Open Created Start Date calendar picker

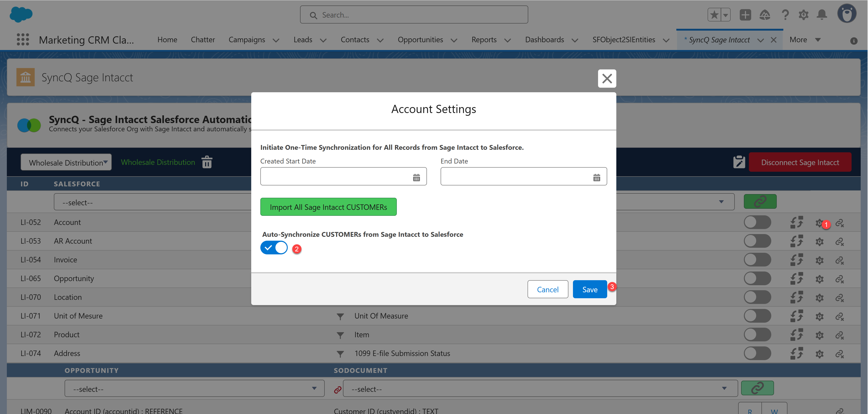pos(416,177)
